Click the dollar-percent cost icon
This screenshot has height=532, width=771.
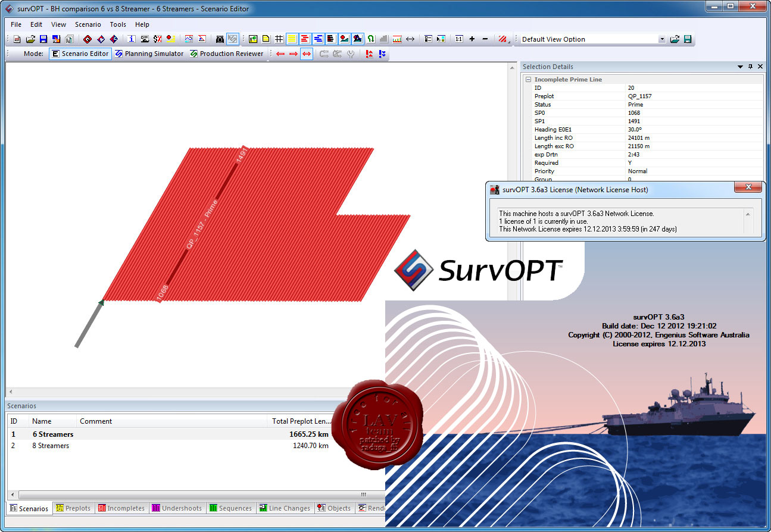[x=158, y=39]
